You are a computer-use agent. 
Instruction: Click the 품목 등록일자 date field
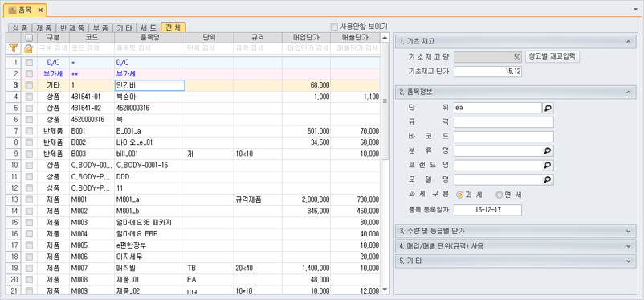click(487, 210)
